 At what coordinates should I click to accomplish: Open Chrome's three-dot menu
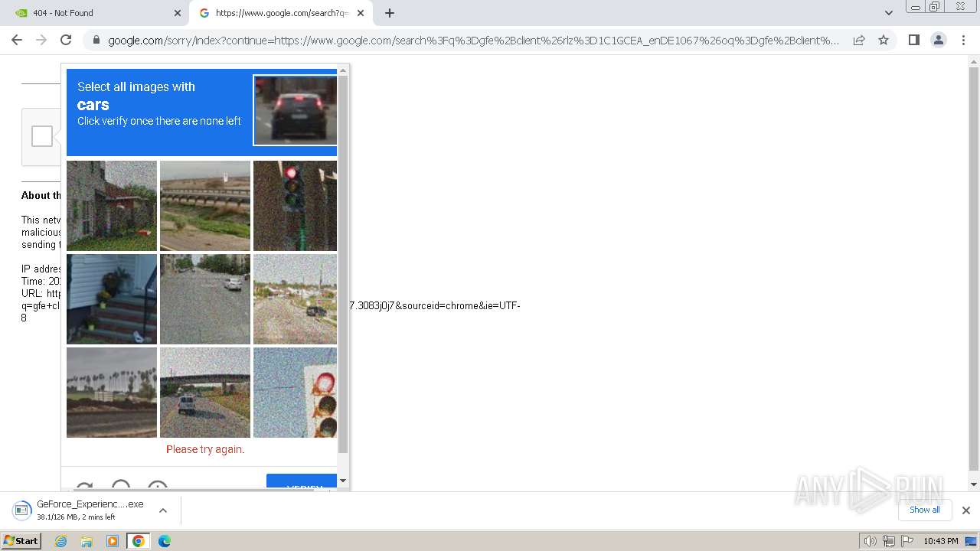(x=963, y=40)
